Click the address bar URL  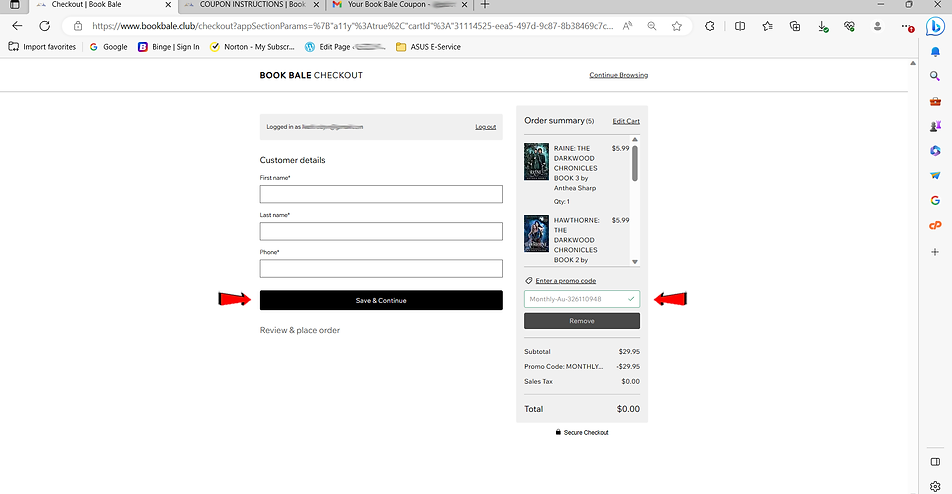pyautogui.click(x=352, y=26)
